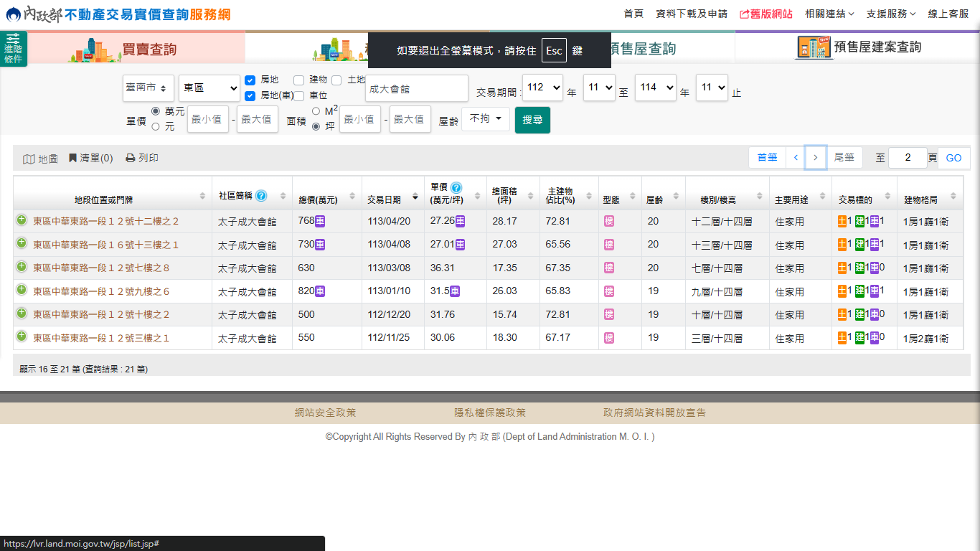Expand the row for 中華東路一段12號十二樓之2
This screenshot has height=551, width=980.
(22, 221)
